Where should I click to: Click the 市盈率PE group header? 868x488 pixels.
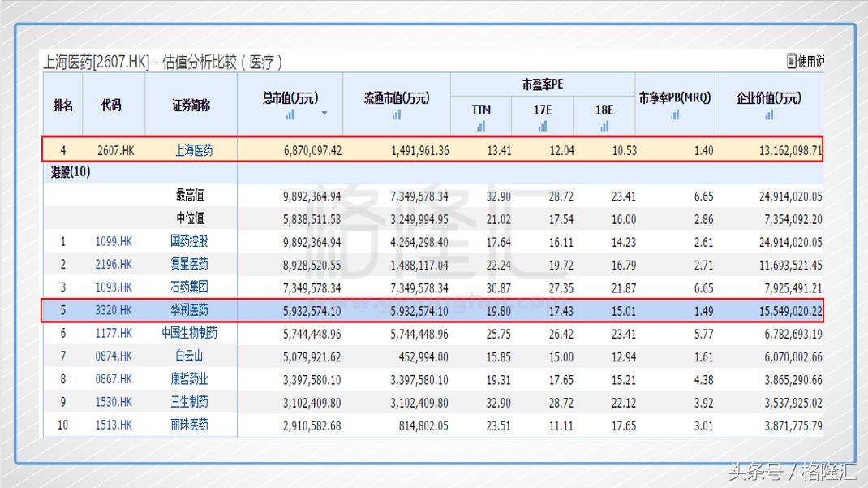[x=543, y=84]
